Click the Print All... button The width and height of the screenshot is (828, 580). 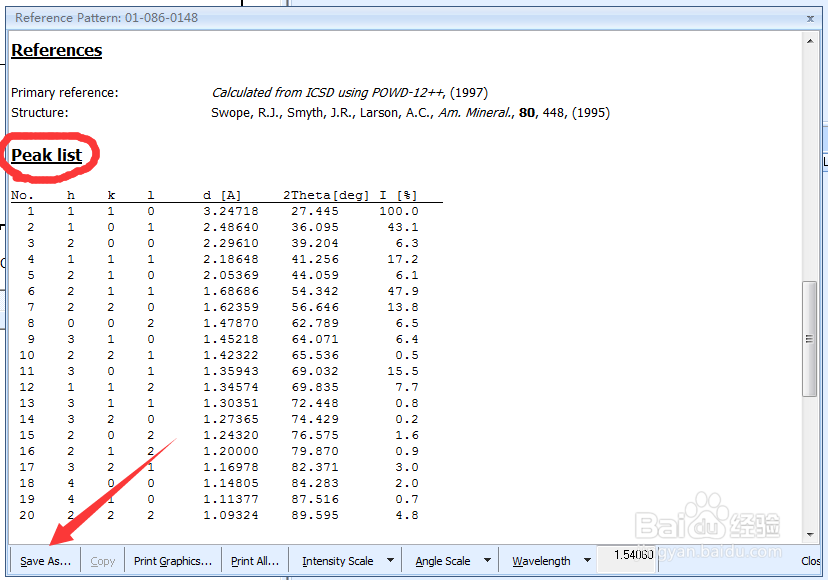255,561
